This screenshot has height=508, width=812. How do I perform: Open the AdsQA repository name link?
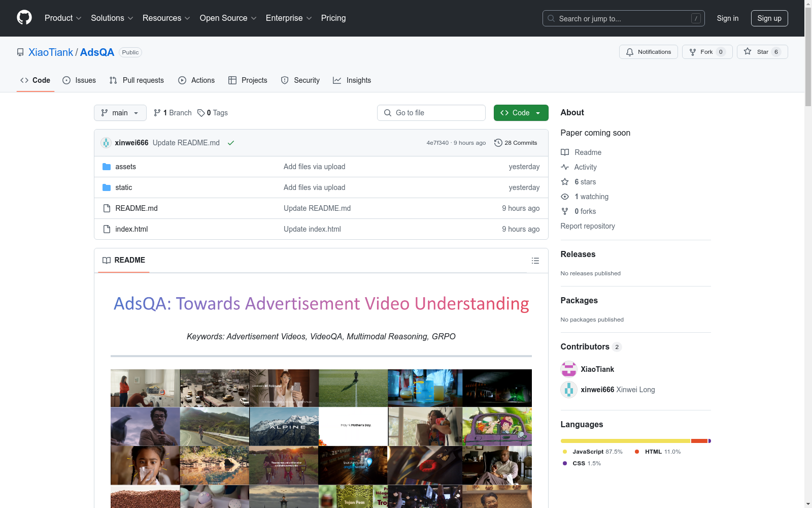click(97, 52)
